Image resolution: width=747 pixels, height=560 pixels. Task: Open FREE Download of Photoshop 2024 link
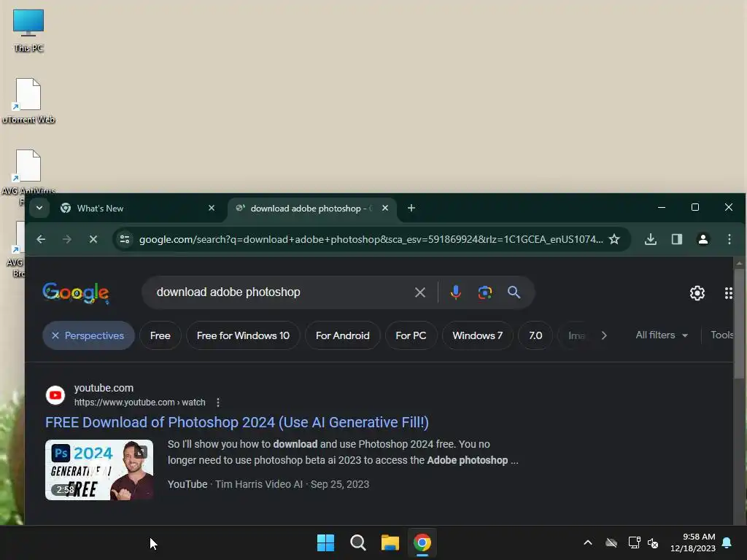pyautogui.click(x=237, y=422)
